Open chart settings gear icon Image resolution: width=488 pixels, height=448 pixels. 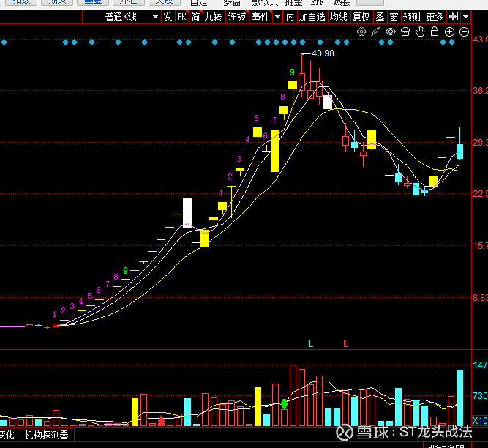pyautogui.click(x=361, y=31)
